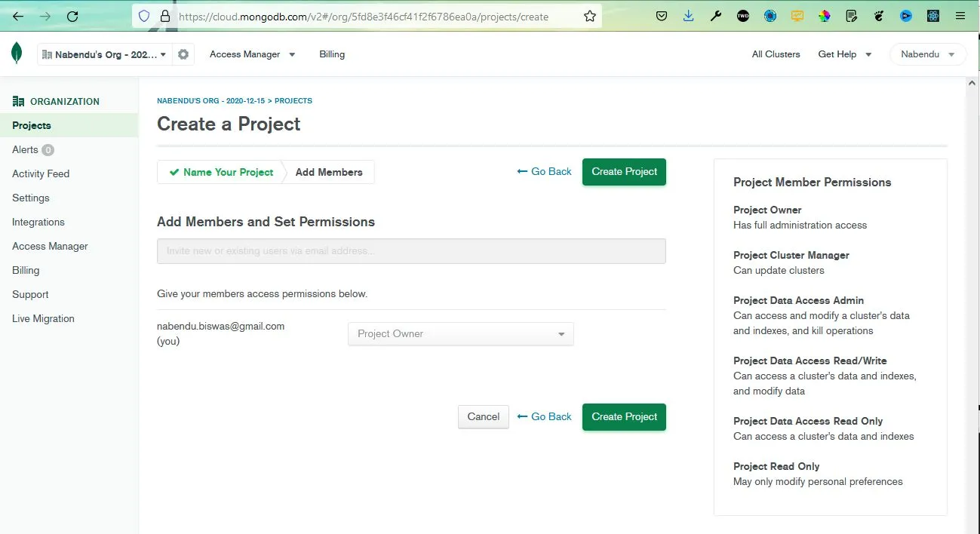The width and height of the screenshot is (980, 534).
Task: Switch to Name Your Project step
Action: tap(221, 172)
